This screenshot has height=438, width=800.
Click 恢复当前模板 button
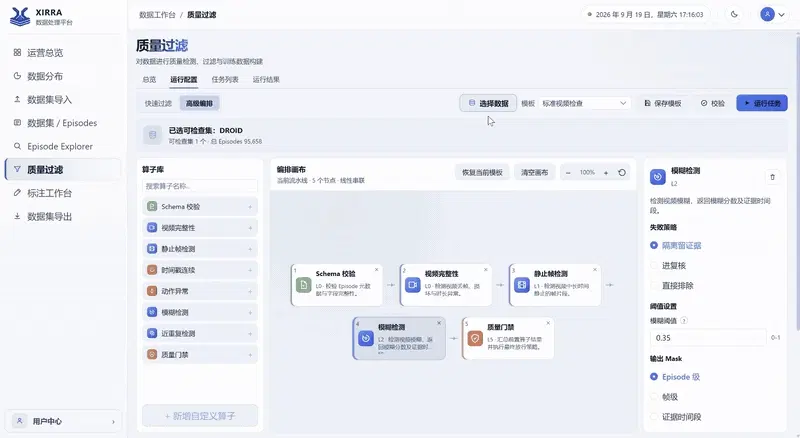coord(482,173)
